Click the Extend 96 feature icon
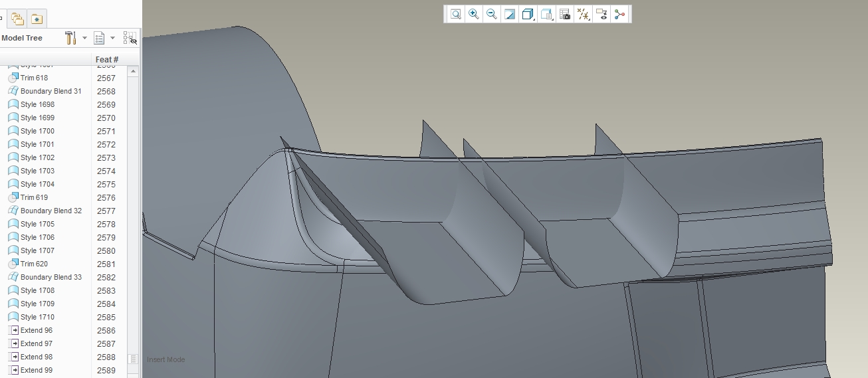The width and height of the screenshot is (868, 378). pyautogui.click(x=13, y=330)
